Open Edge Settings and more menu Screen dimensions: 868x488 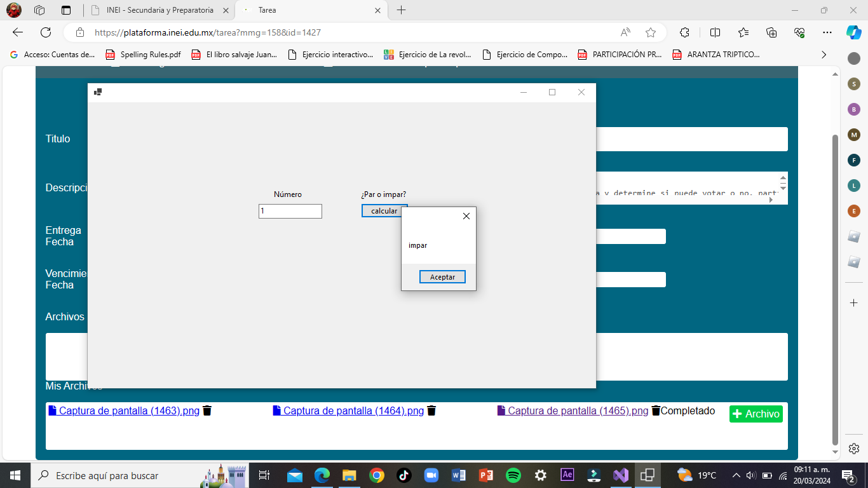coord(827,32)
